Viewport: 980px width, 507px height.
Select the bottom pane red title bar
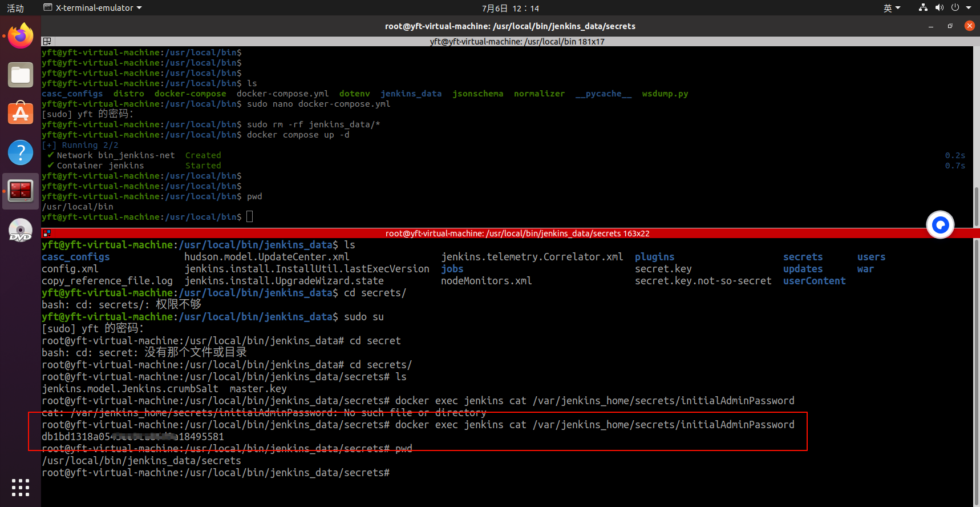(517, 233)
